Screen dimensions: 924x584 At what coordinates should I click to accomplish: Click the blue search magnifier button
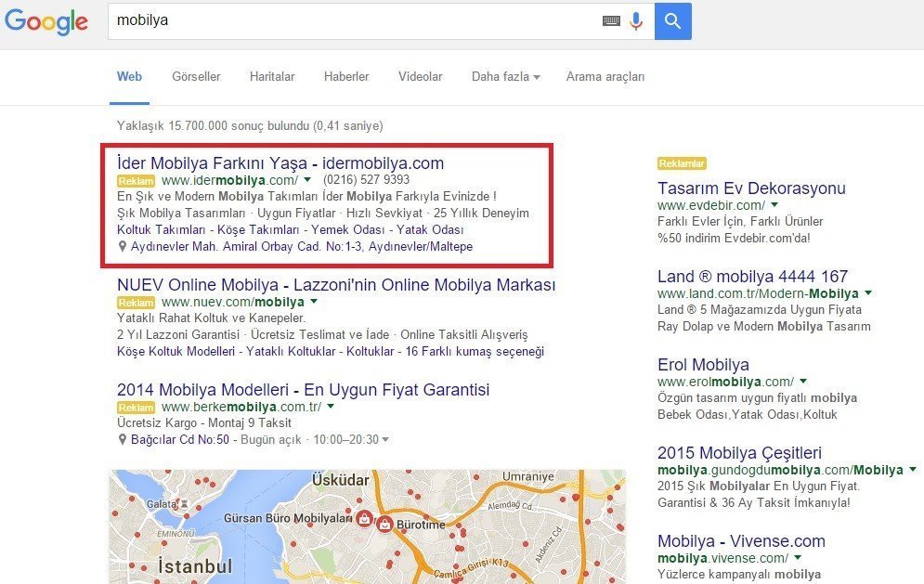tap(672, 20)
